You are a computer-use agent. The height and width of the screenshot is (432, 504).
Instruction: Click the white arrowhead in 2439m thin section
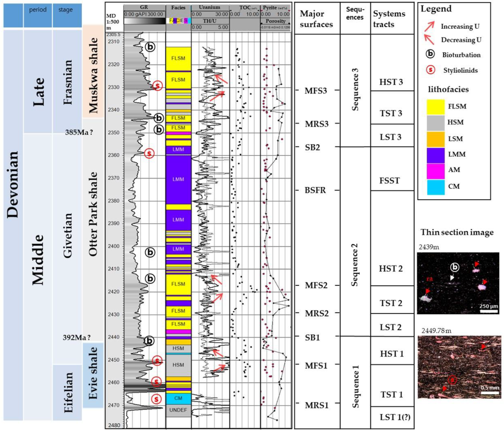(452, 278)
